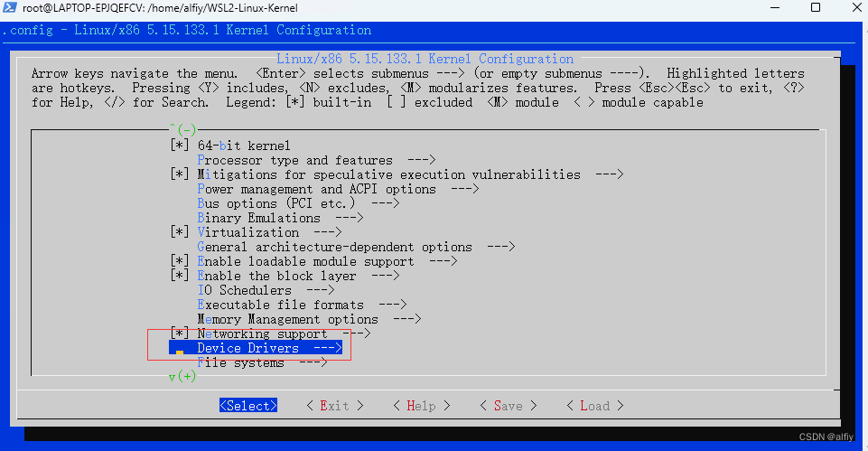Click the < Help > button
The height and width of the screenshot is (451, 868).
[x=421, y=406]
